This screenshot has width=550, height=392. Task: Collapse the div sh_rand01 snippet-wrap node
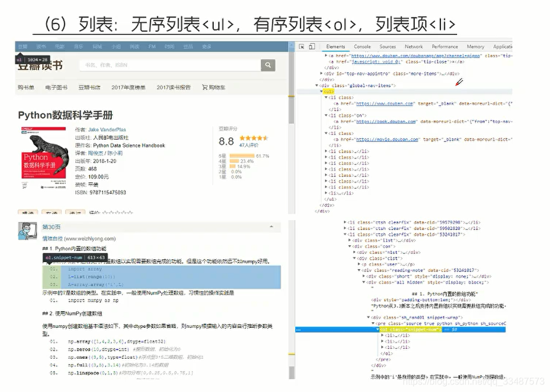coord(368,317)
